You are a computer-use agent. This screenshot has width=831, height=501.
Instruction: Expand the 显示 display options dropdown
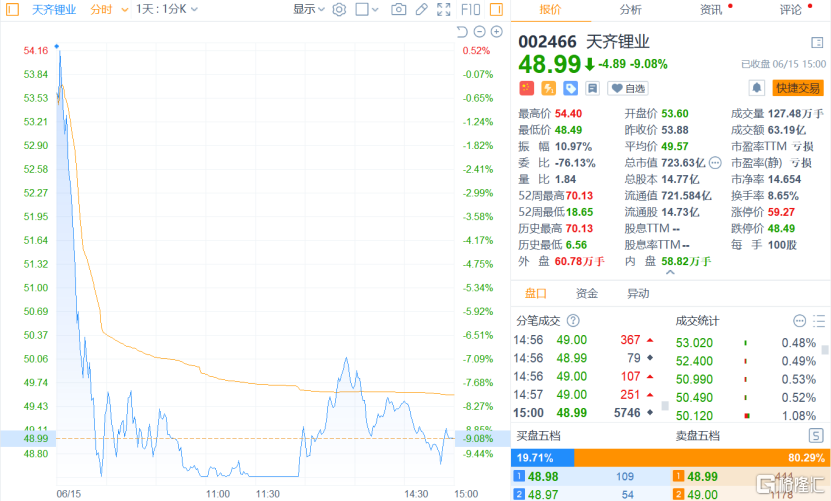tap(308, 9)
